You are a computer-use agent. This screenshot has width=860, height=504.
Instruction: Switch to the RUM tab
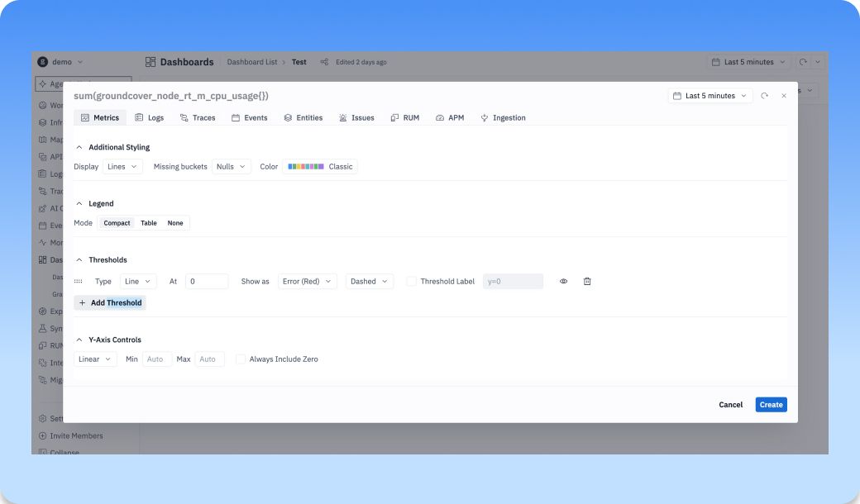(404, 118)
